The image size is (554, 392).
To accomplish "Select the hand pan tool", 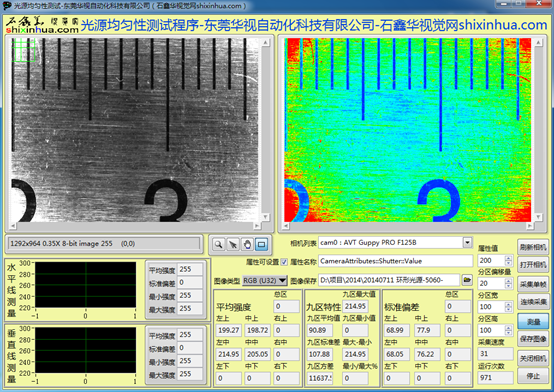I will click(247, 244).
